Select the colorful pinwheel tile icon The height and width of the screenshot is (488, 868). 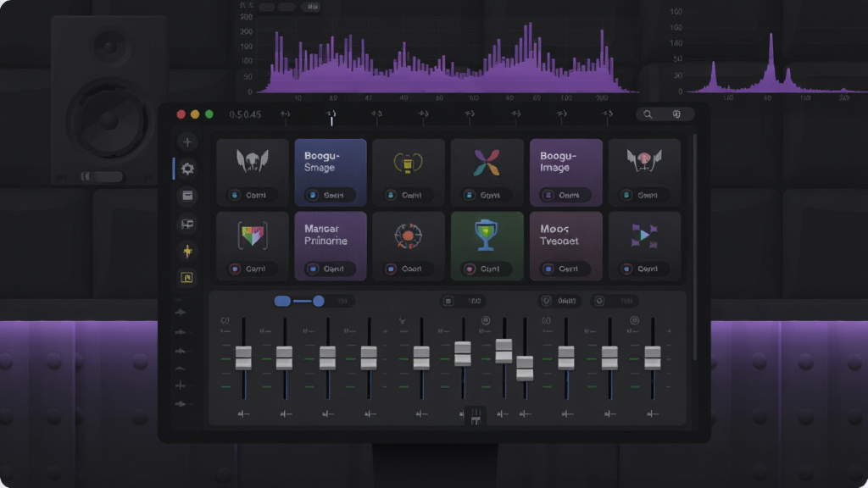487,163
